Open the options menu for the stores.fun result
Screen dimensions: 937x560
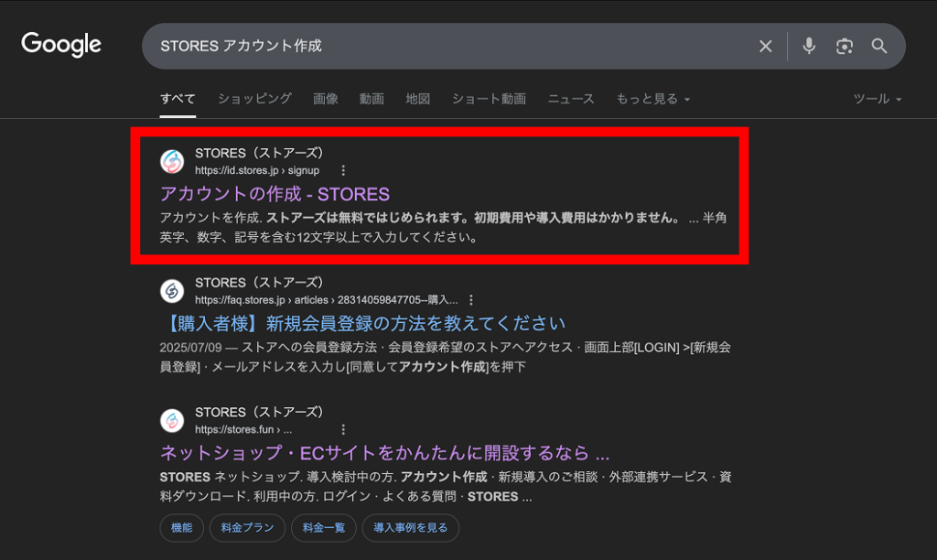pyautogui.click(x=343, y=429)
